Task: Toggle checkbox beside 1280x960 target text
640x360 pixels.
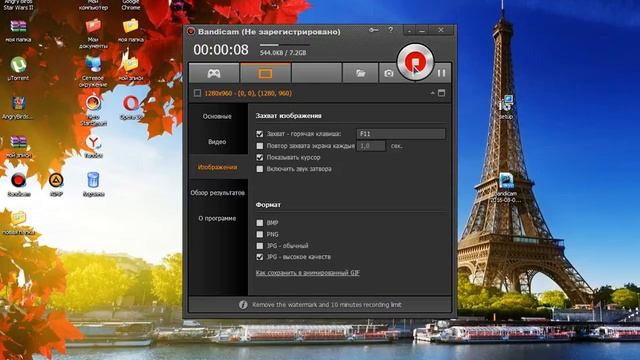Action: coord(198,93)
